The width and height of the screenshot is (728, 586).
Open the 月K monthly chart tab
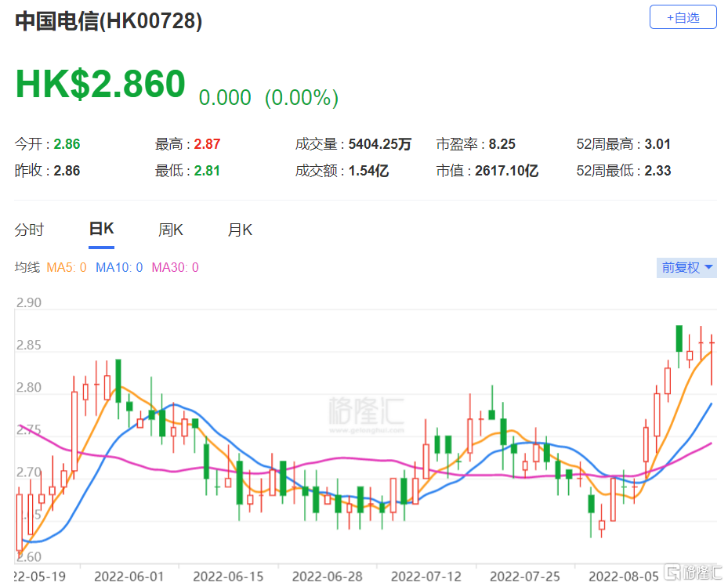point(240,230)
